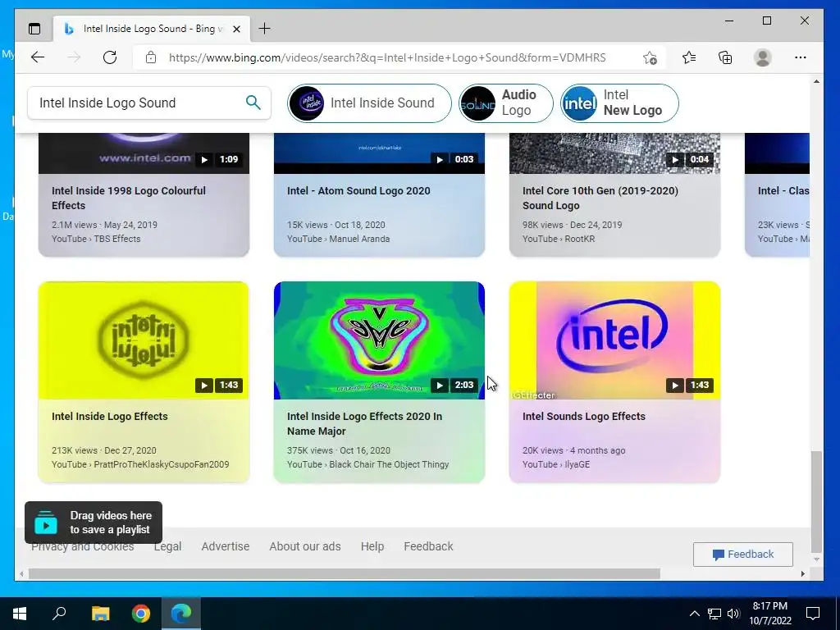Click YouTube › Manuel Aranda source text
This screenshot has height=630, width=840.
[x=338, y=239]
